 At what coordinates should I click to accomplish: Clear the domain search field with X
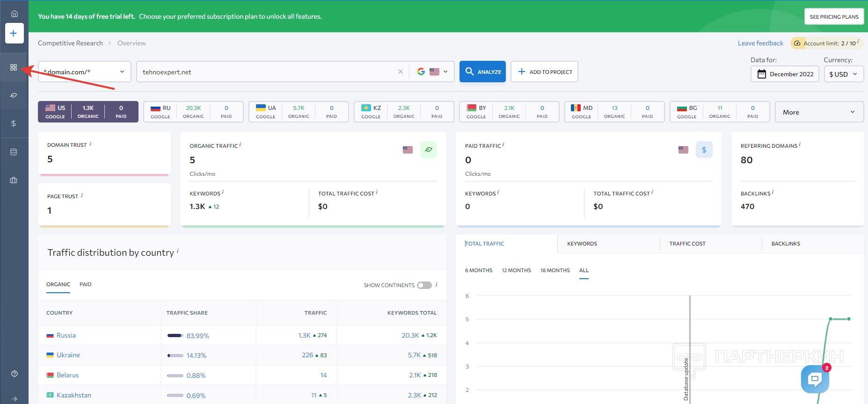[400, 72]
